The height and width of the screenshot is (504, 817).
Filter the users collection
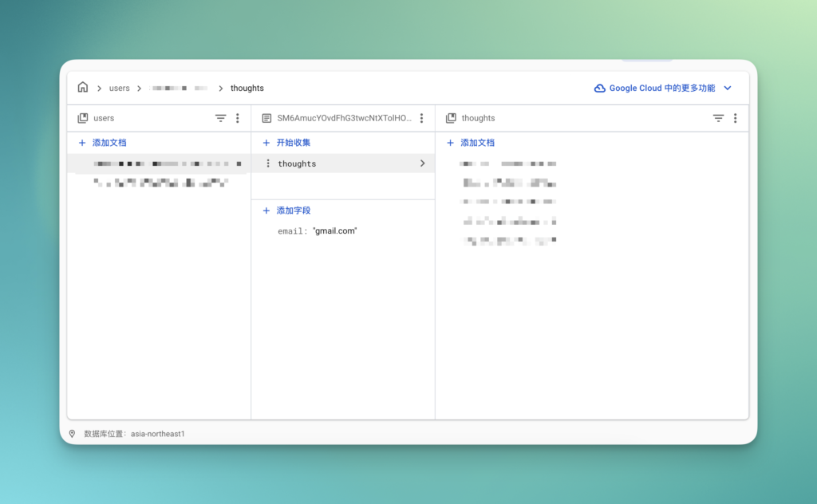(x=221, y=118)
